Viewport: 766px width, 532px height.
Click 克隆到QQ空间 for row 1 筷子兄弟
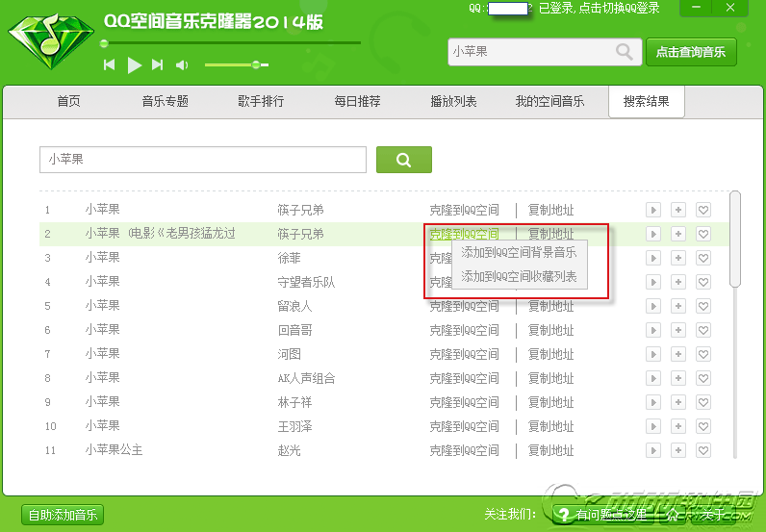coord(464,210)
